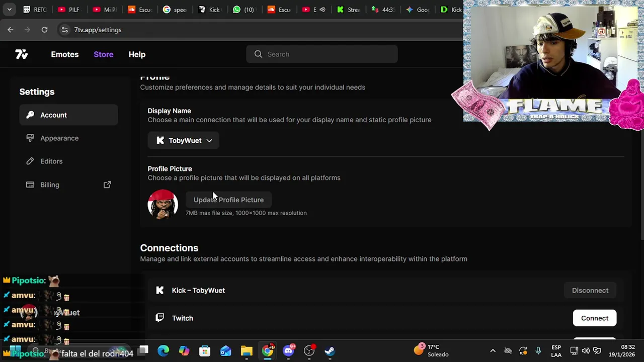Screen dimensions: 644x362
Task: Disconnect the Kick – TobyWuet connection
Action: pos(590,291)
